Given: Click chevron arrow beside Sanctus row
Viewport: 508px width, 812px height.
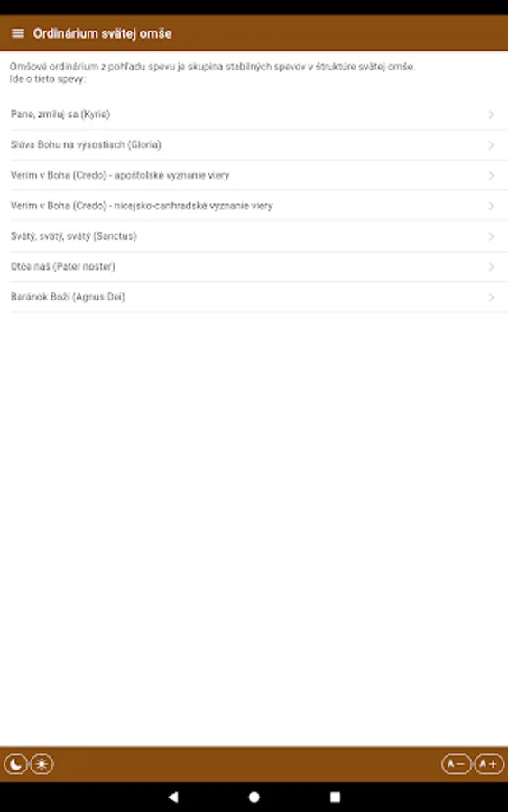Looking at the screenshot, I should coord(491,236).
